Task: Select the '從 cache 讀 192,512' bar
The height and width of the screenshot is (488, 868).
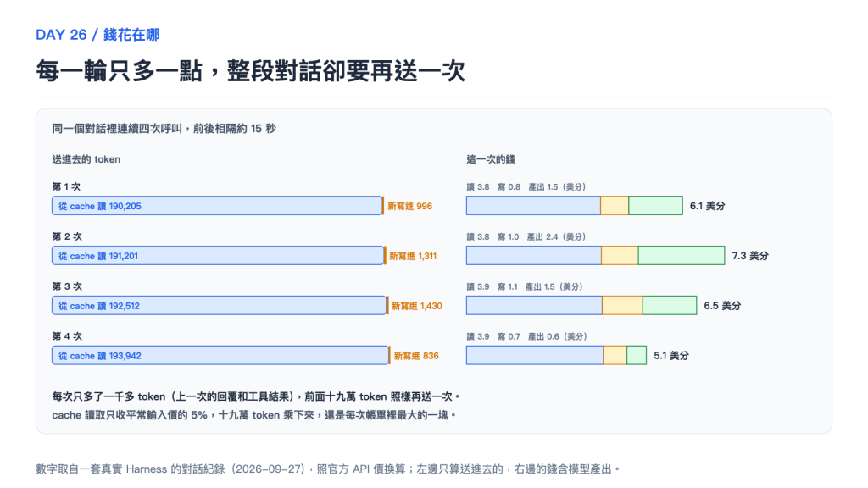Action: [220, 305]
